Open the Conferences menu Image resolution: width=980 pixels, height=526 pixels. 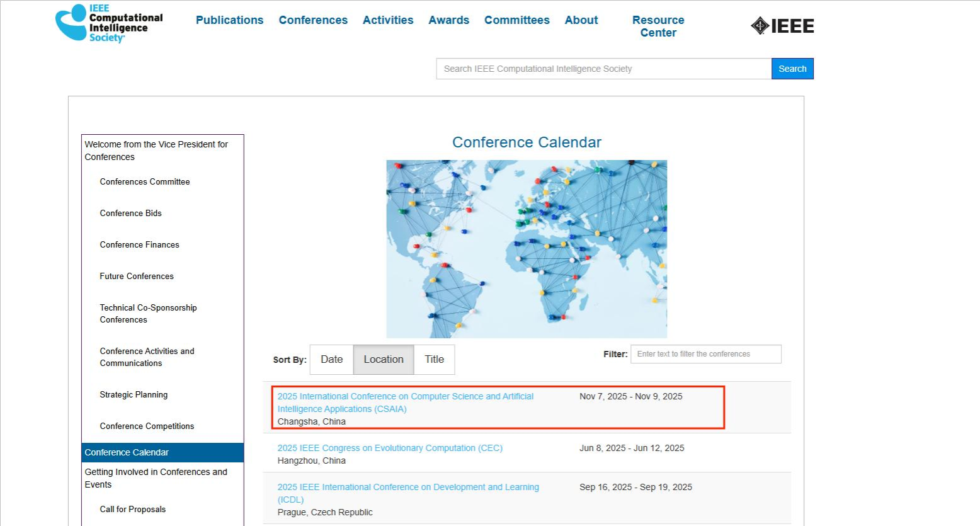pyautogui.click(x=313, y=20)
